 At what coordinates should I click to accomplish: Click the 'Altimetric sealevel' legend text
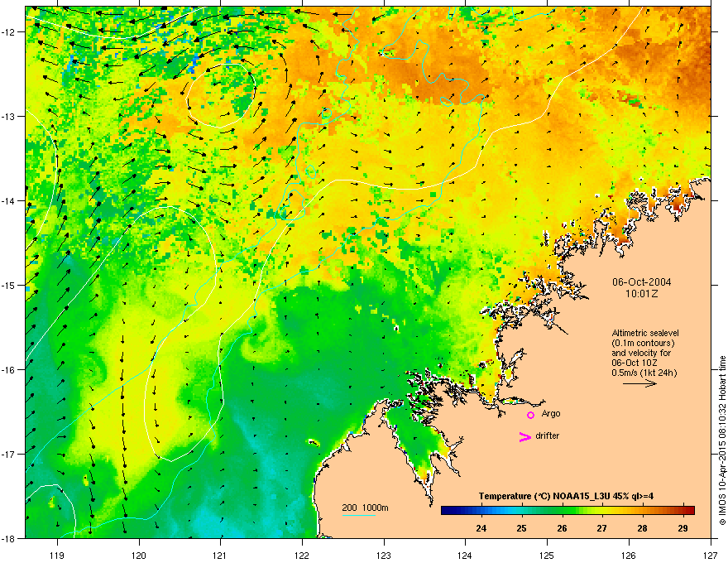tap(645, 333)
